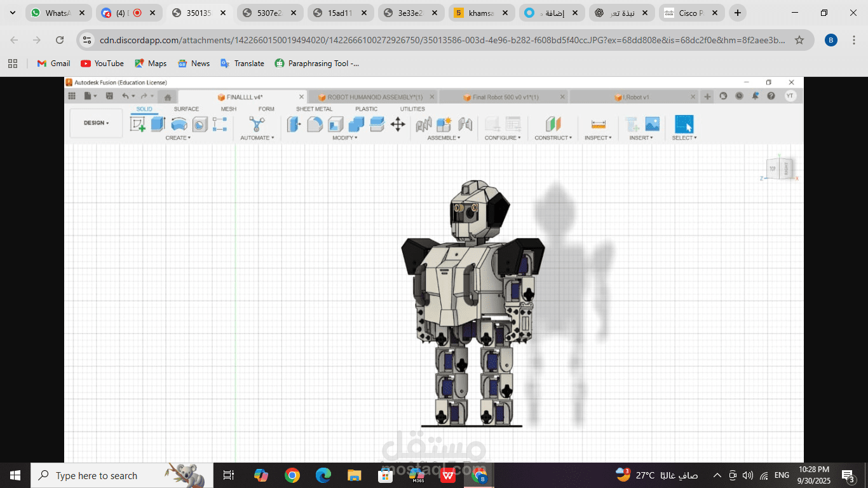
Task: Bookmark this page with the star icon
Action: (799, 40)
